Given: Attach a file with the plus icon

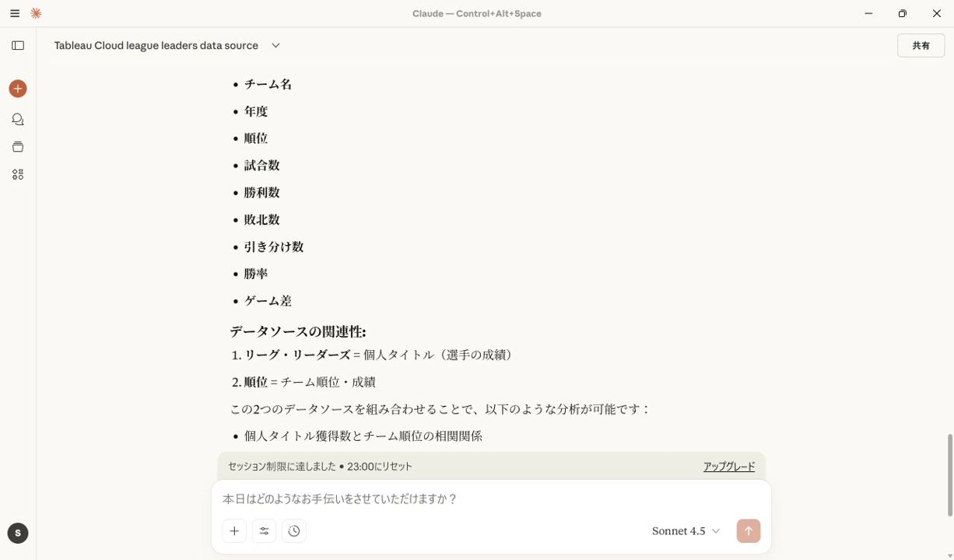Looking at the screenshot, I should pos(234,530).
